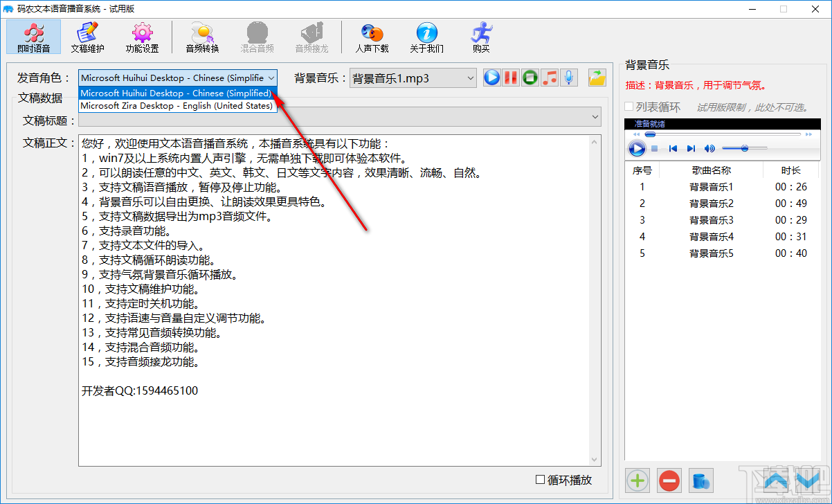Click the folder import icon

point(597,78)
